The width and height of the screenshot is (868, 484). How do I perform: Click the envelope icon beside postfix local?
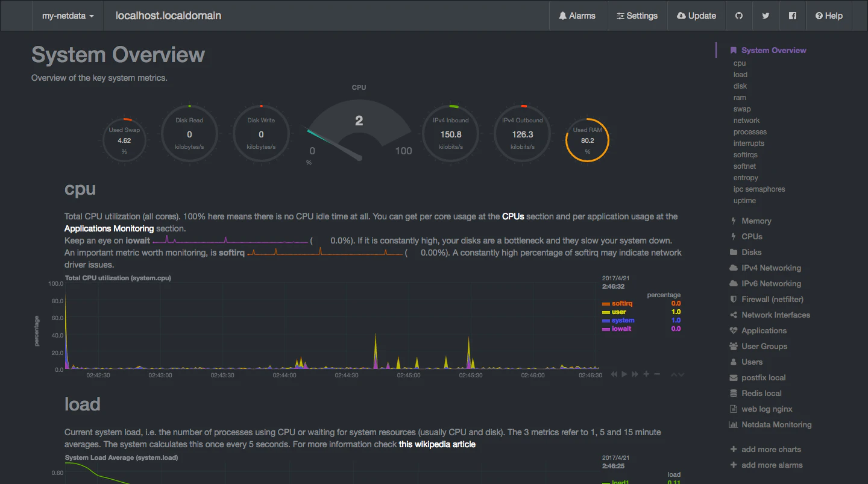(734, 378)
